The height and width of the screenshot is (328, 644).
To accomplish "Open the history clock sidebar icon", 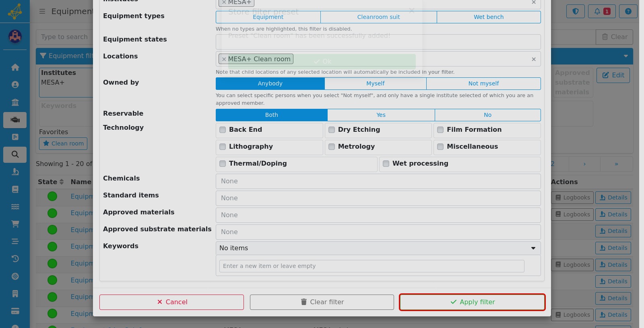I will point(15,259).
